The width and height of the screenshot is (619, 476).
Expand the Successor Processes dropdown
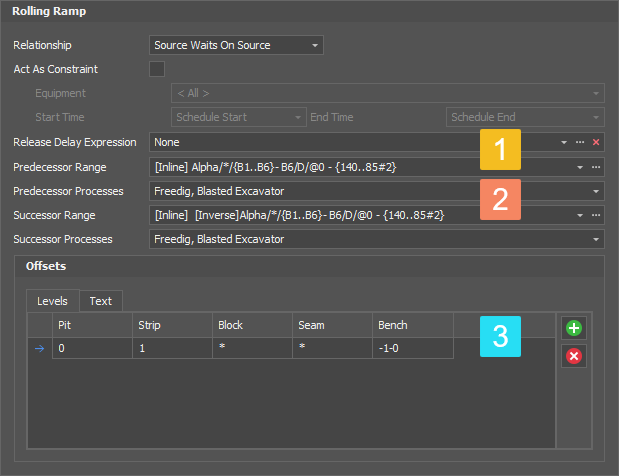596,239
